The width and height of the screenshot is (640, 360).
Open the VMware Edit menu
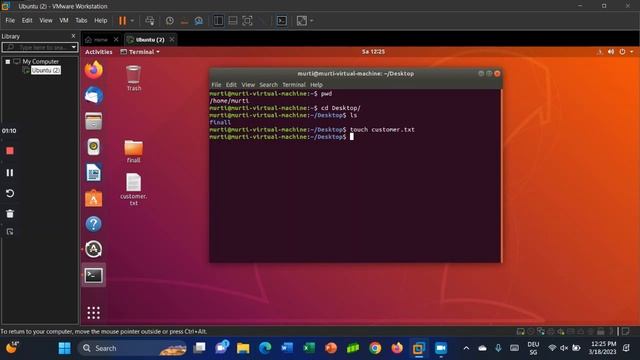tap(27, 20)
